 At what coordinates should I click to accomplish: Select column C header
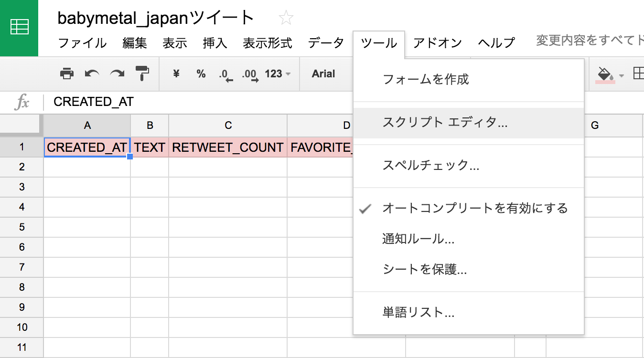pyautogui.click(x=228, y=126)
